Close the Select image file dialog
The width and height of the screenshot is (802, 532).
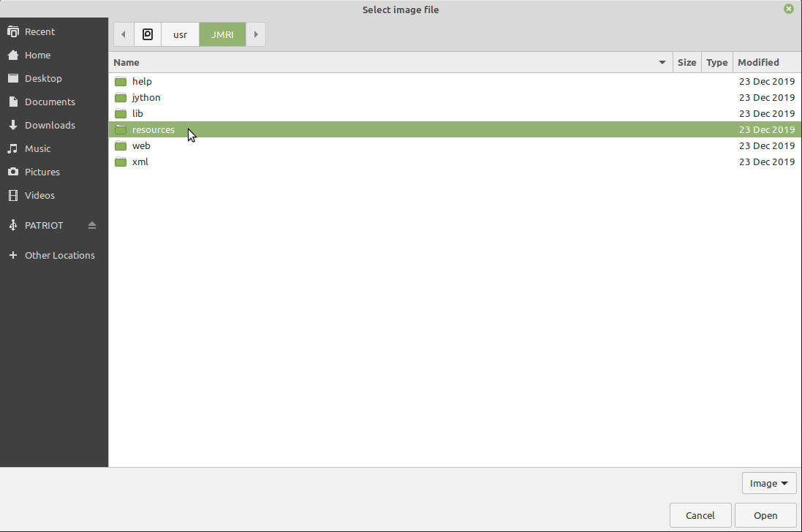click(789, 9)
